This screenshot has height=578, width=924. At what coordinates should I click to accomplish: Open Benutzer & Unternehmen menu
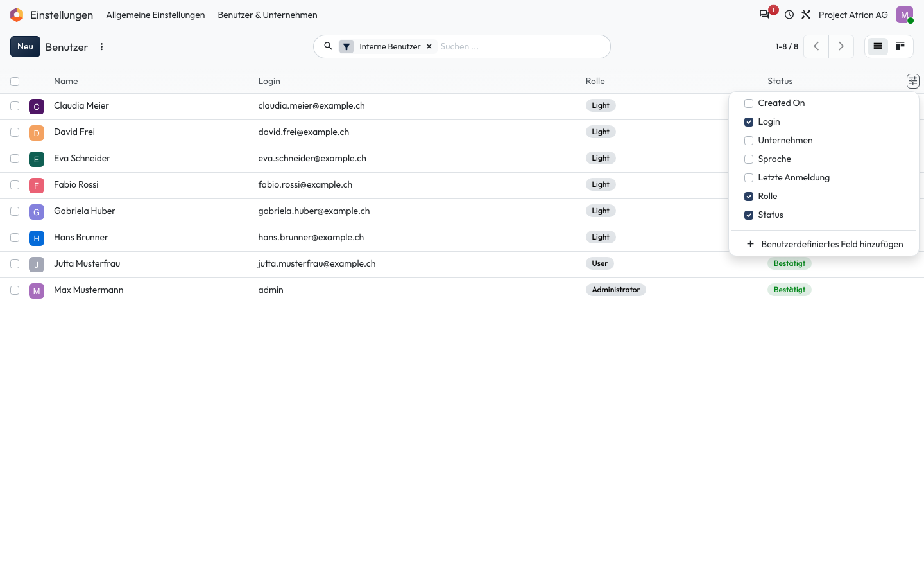(268, 15)
